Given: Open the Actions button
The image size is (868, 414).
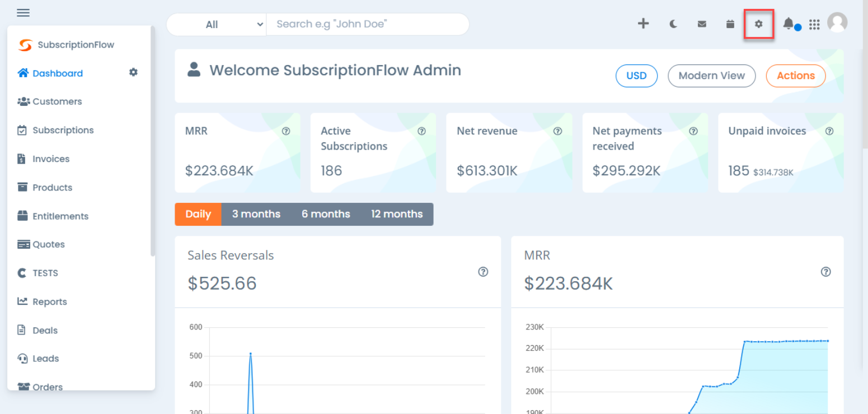Looking at the screenshot, I should [x=795, y=76].
